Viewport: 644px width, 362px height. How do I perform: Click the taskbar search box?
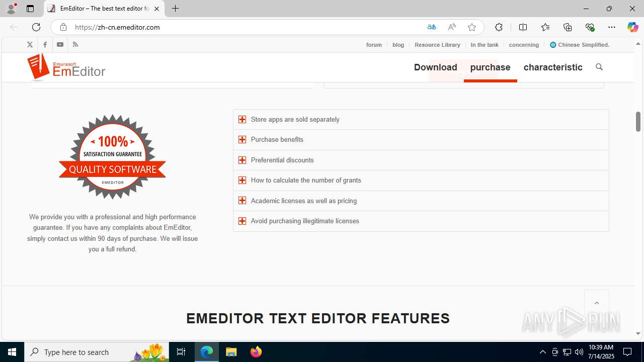(x=97, y=352)
